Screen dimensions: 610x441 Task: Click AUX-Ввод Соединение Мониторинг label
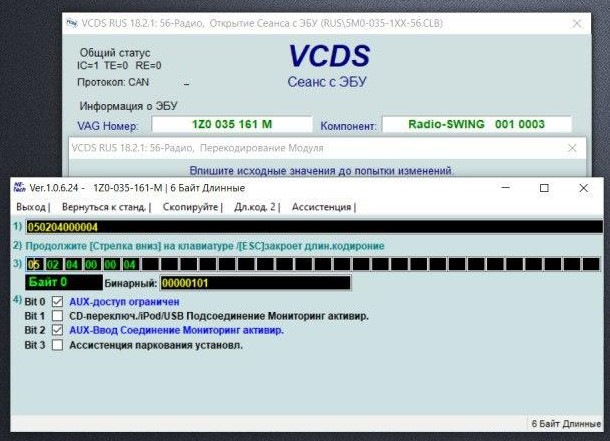click(x=176, y=331)
